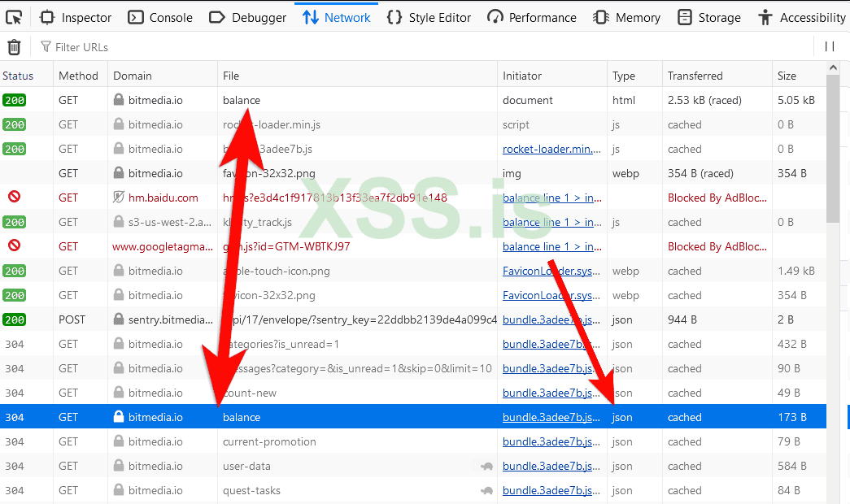Sort by Status column header
This screenshot has height=504, width=850.
click(x=27, y=76)
